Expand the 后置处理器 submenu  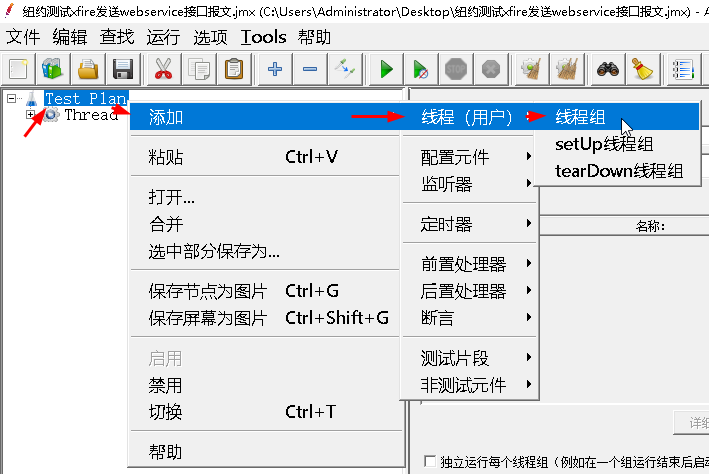coord(469,291)
